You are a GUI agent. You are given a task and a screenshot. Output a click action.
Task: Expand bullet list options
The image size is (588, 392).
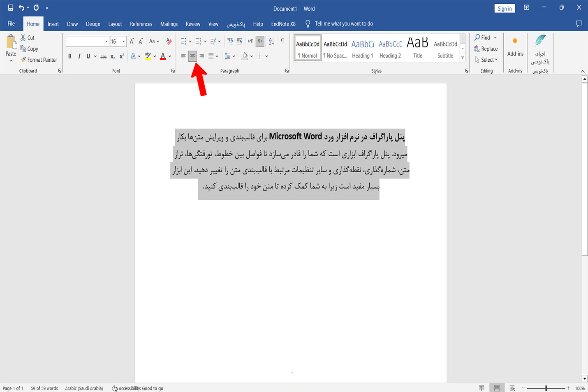190,42
